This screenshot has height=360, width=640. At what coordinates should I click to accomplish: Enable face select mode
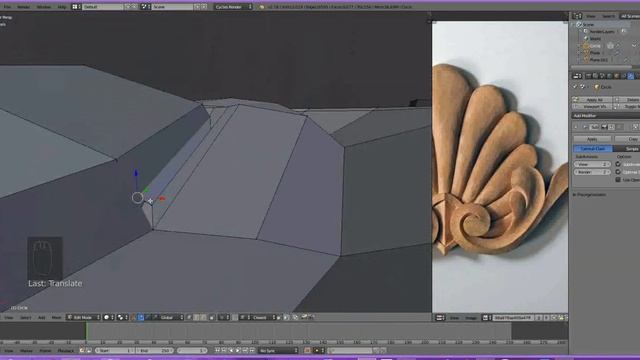coord(203,318)
